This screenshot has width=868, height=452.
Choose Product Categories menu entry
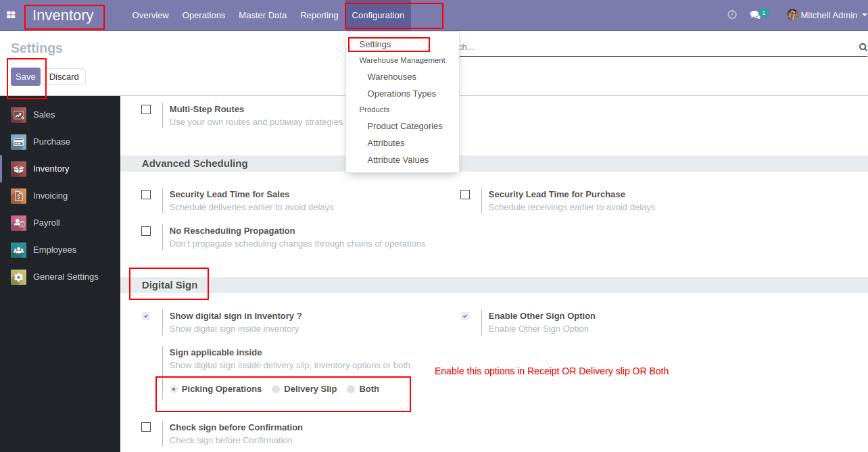coord(405,126)
